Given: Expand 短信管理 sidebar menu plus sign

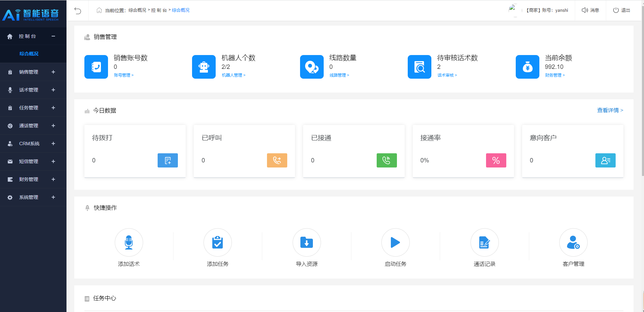Looking at the screenshot, I should [53, 161].
